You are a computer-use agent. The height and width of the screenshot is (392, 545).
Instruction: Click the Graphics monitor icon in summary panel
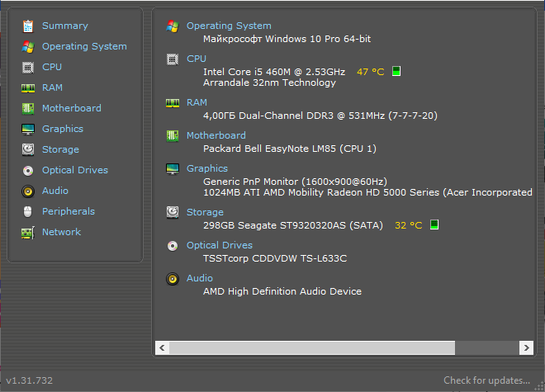click(173, 169)
